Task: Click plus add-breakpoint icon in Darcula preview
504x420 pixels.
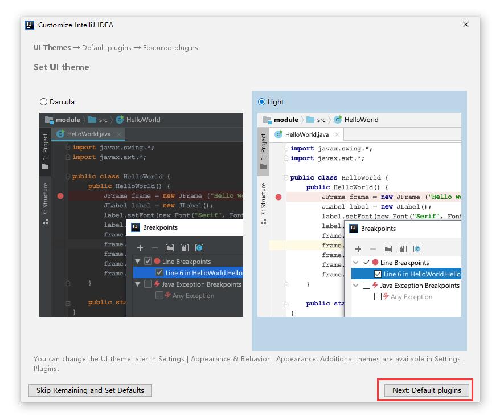Action: pos(140,248)
